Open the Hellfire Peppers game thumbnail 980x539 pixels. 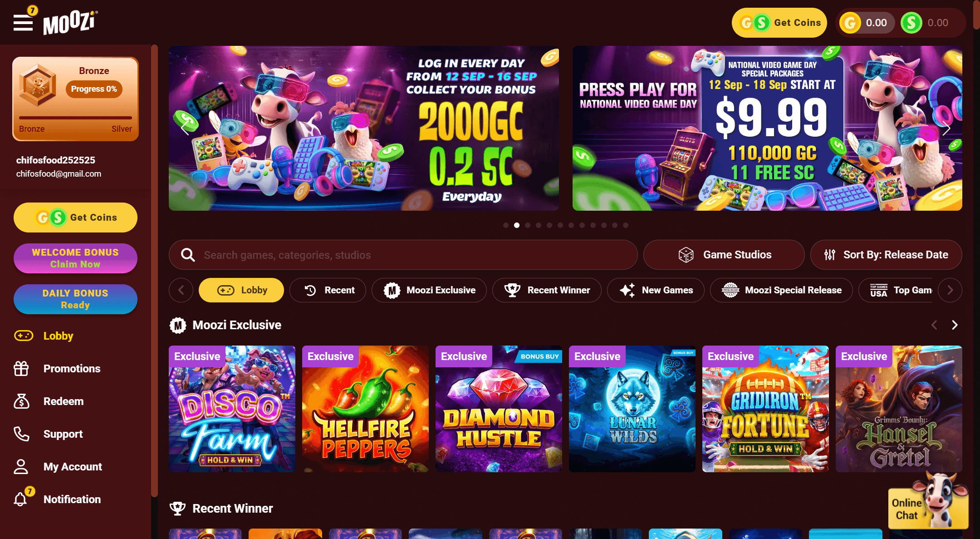tap(365, 409)
